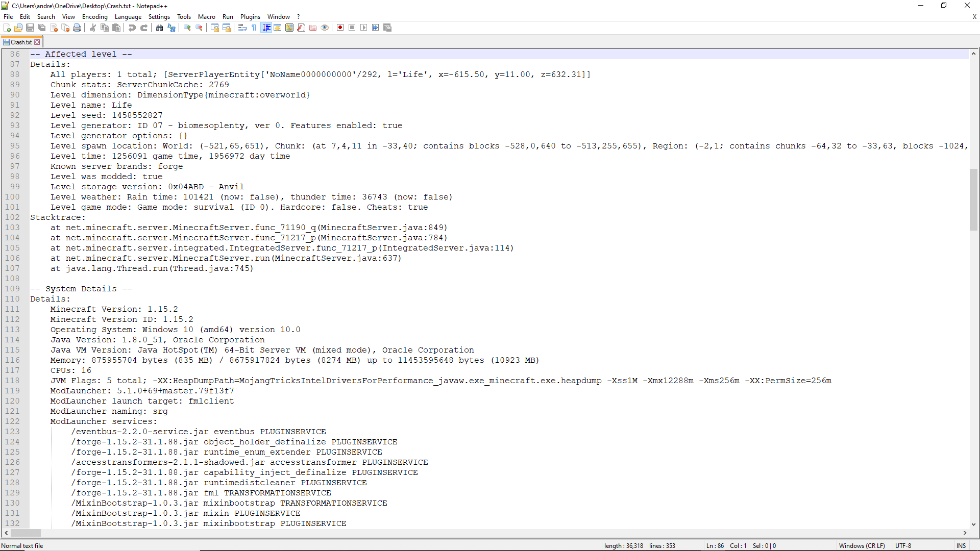Toggle Word Wrap on the toolbar
The width and height of the screenshot is (980, 551).
click(241, 28)
